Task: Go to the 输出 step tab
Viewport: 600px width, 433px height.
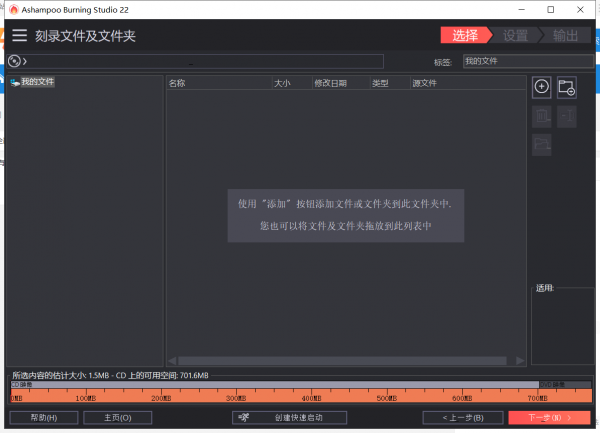Action: point(564,35)
